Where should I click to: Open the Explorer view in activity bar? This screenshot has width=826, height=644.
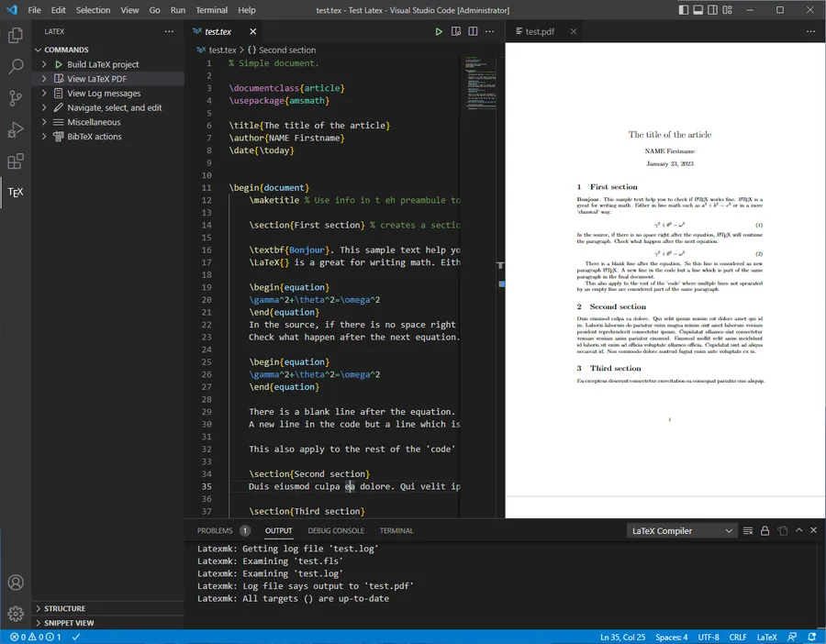(x=16, y=35)
